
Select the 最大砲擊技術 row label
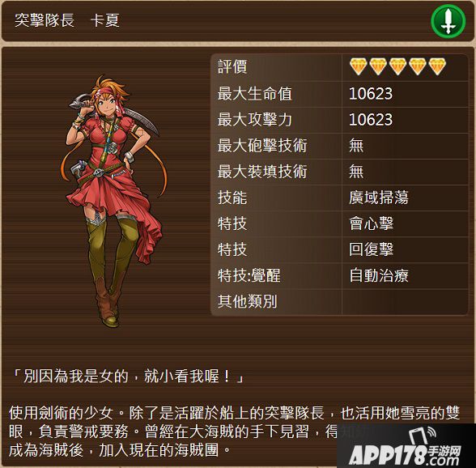[262, 146]
